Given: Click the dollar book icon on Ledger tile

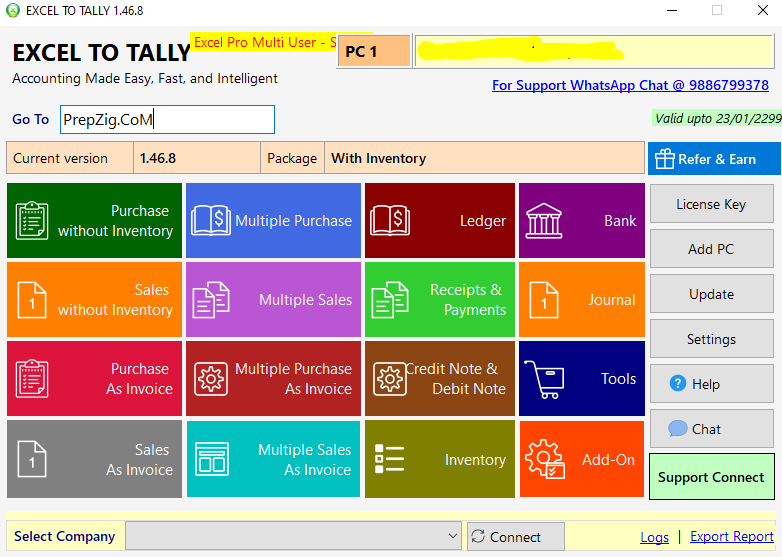Looking at the screenshot, I should tap(390, 220).
